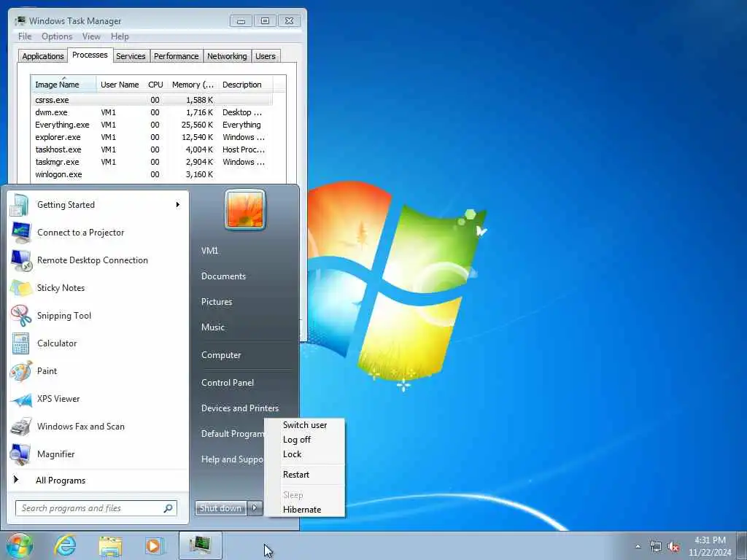Open Windows Explorer folder on taskbar
This screenshot has height=560, width=747.
pos(110,546)
